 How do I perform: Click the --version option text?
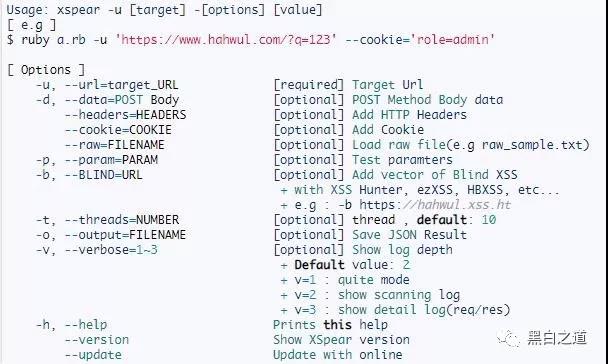(97, 340)
